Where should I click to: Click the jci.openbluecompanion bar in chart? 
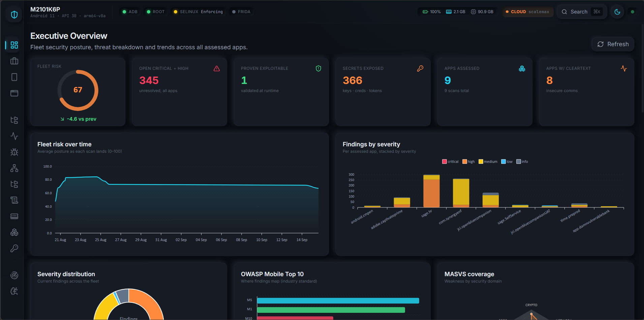[491, 200]
